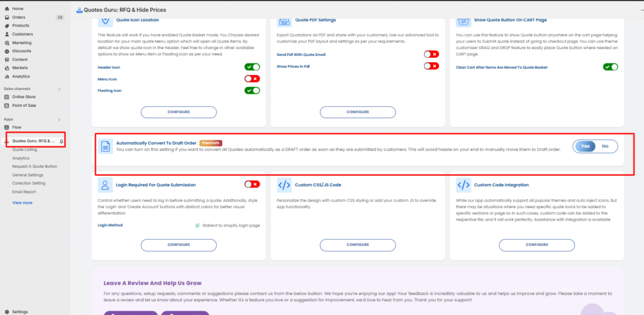Click Automatically Convert To Draft Order title
Screen dimensions: 644x315
157,143
